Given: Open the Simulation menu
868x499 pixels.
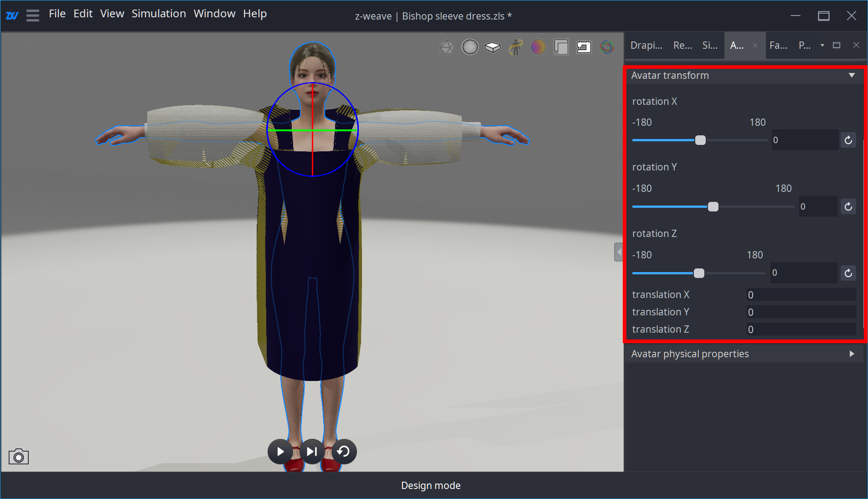Looking at the screenshot, I should tap(159, 13).
